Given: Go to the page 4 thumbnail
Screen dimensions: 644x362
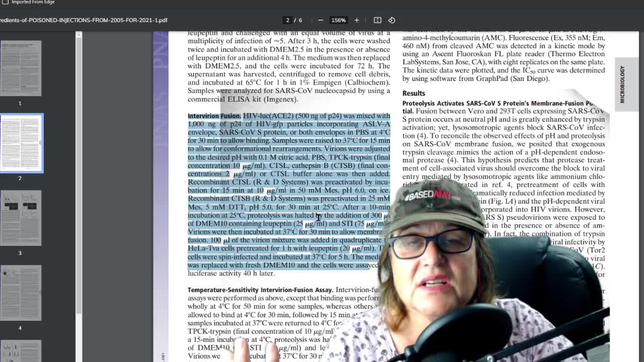Looking at the screenshot, I should [x=21, y=293].
